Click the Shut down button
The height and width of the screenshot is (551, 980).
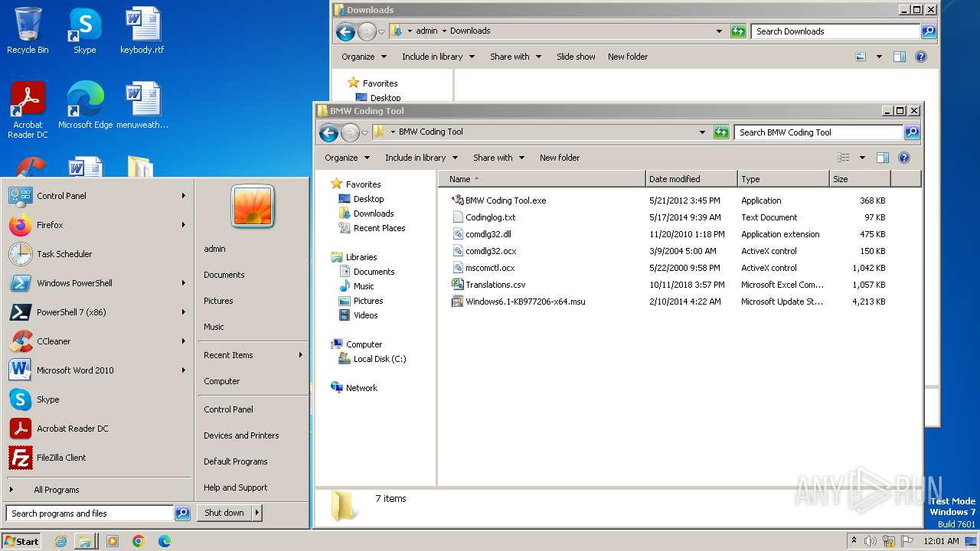tap(224, 513)
